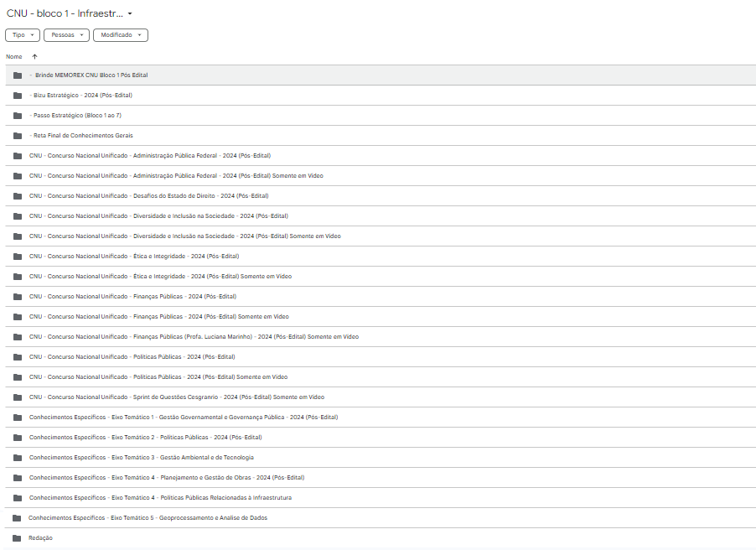Select Eixo Temático 3 Gestão Ambiental folder
This screenshot has width=756, height=550.
pos(381,458)
